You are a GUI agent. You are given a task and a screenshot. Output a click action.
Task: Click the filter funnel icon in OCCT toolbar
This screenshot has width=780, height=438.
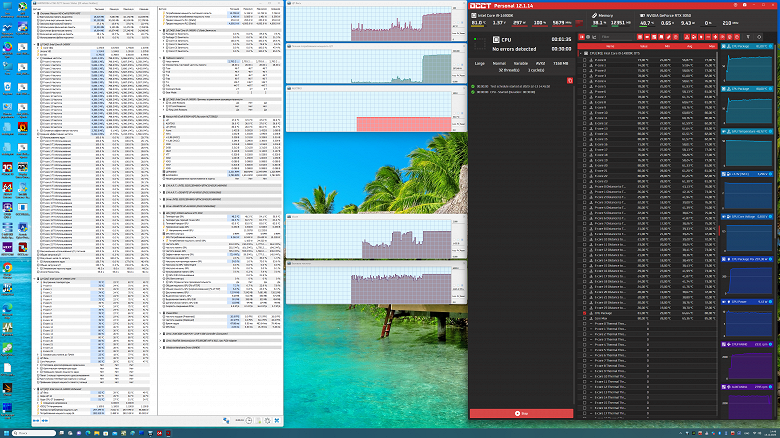(x=748, y=37)
